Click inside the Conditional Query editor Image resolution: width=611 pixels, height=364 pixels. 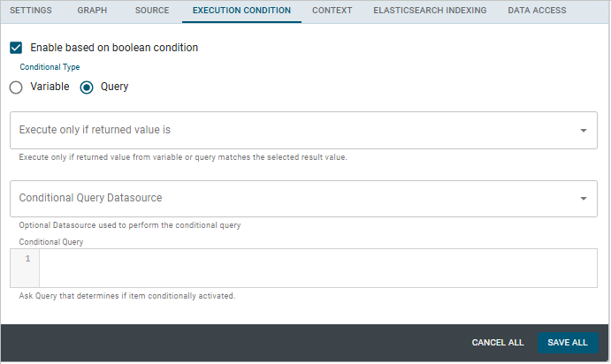[318, 268]
